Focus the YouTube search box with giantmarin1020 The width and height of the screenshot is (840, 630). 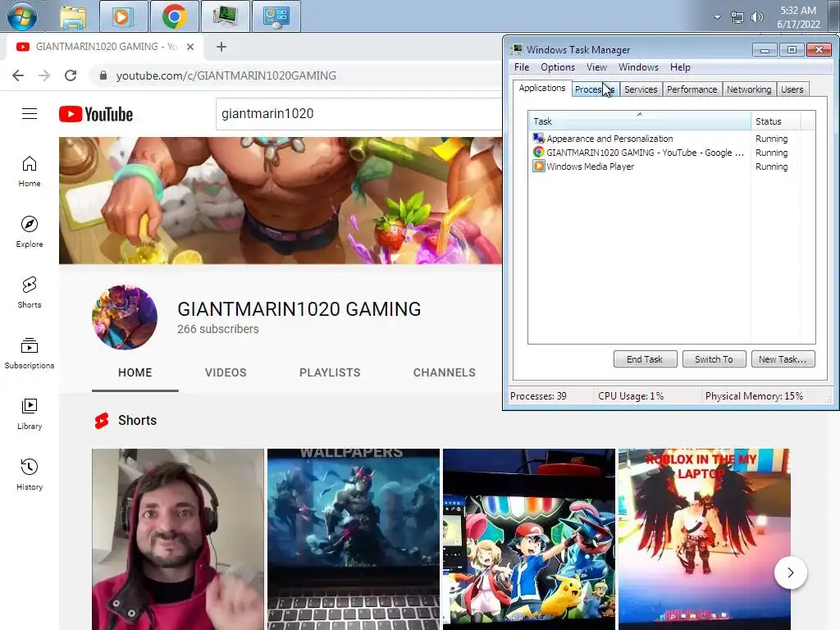(x=359, y=113)
